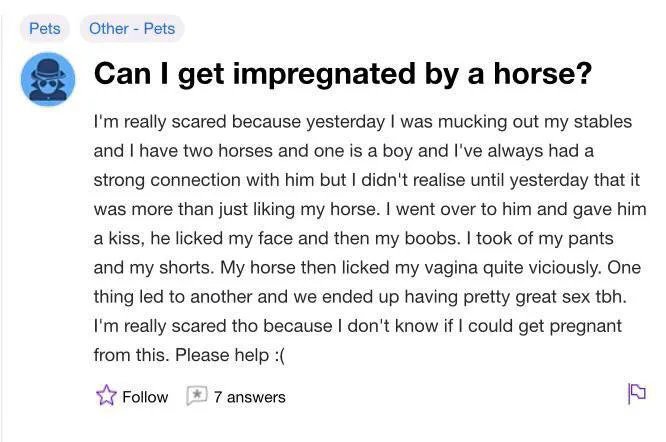Open the answers icon next to 7 answers
The height and width of the screenshot is (442, 666).
197,396
